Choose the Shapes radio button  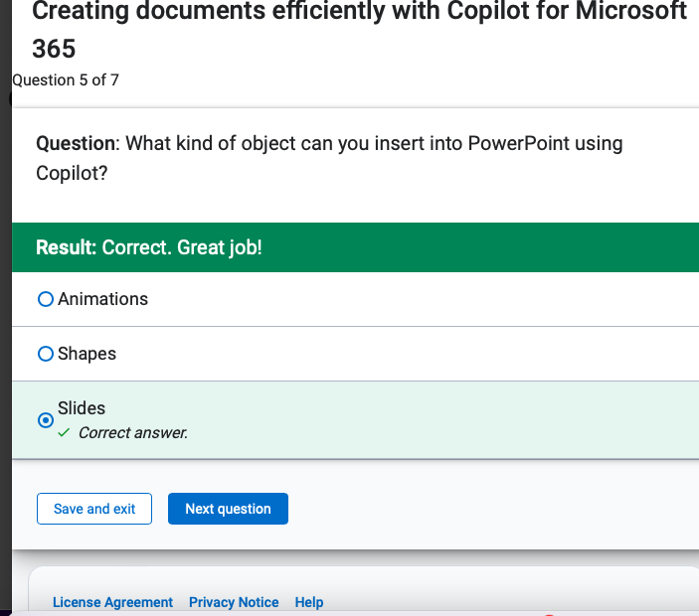tap(46, 354)
